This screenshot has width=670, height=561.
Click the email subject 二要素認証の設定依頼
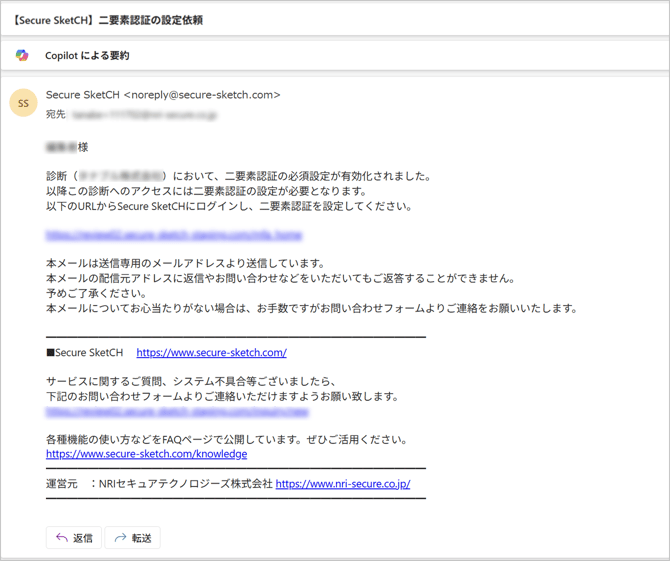tap(151, 20)
